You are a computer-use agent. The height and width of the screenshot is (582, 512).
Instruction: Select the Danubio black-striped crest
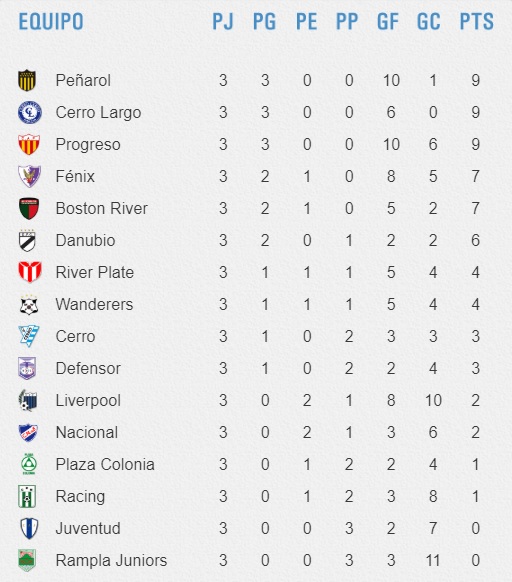[x=27, y=241]
